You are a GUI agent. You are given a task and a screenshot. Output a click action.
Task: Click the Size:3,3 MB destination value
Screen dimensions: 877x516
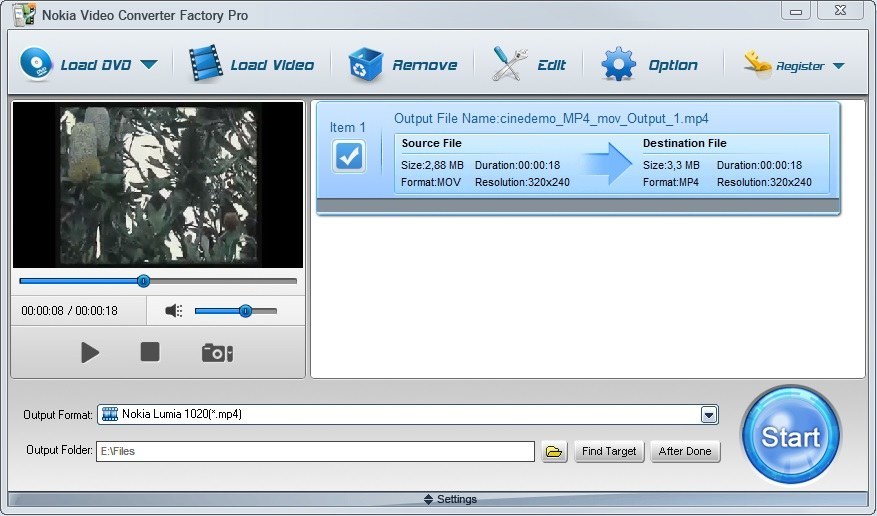671,165
